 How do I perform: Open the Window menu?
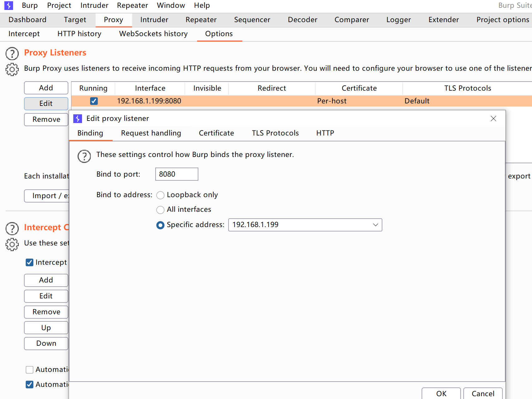click(171, 5)
